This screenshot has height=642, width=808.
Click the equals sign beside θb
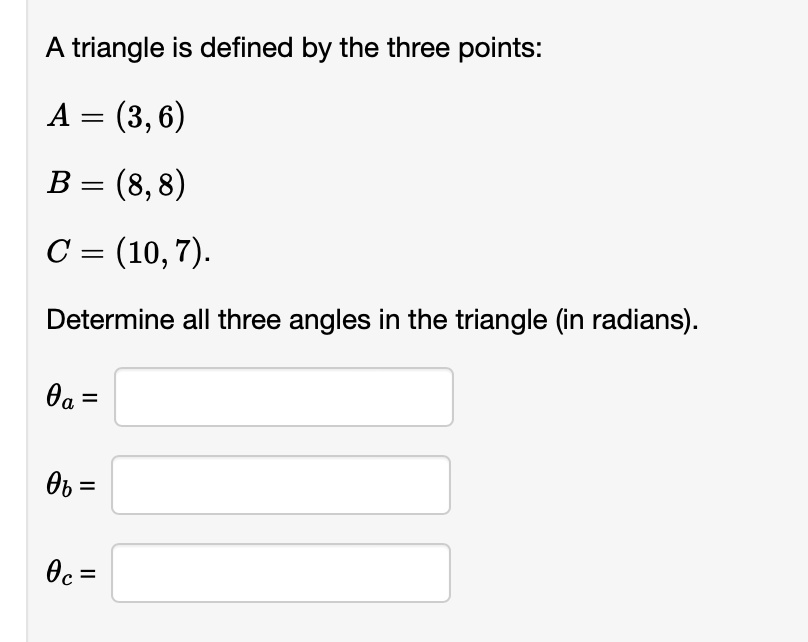(90, 486)
